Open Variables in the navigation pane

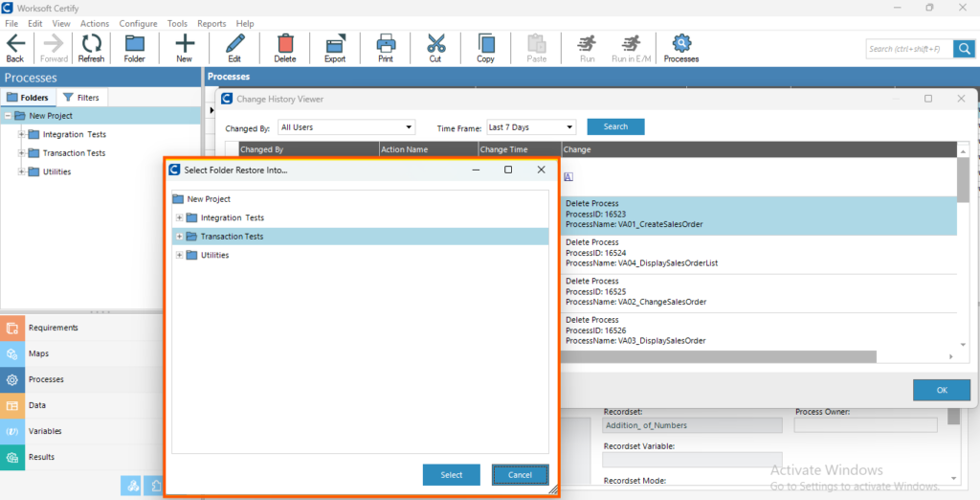81,431
